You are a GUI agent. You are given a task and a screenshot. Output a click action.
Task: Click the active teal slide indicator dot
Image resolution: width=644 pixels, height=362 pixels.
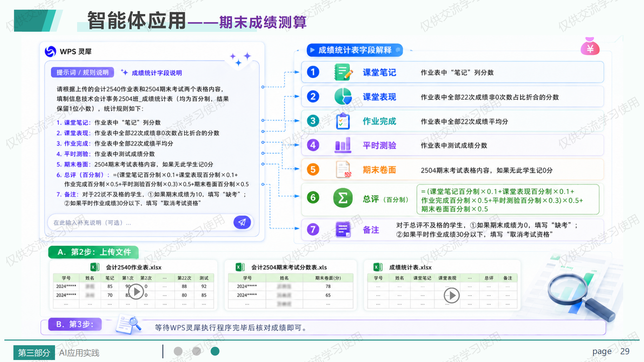215,351
